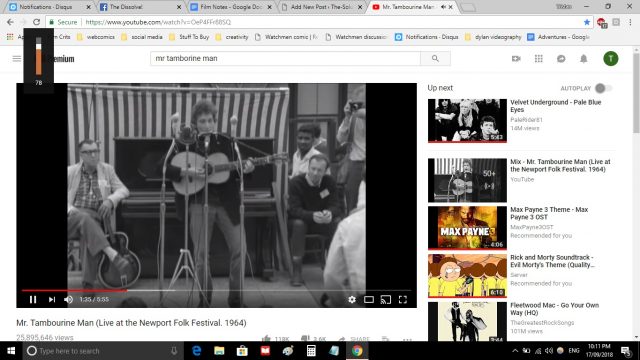The image size is (640, 360).
Task: Open YouTube apps grid
Action: pyautogui.click(x=539, y=59)
